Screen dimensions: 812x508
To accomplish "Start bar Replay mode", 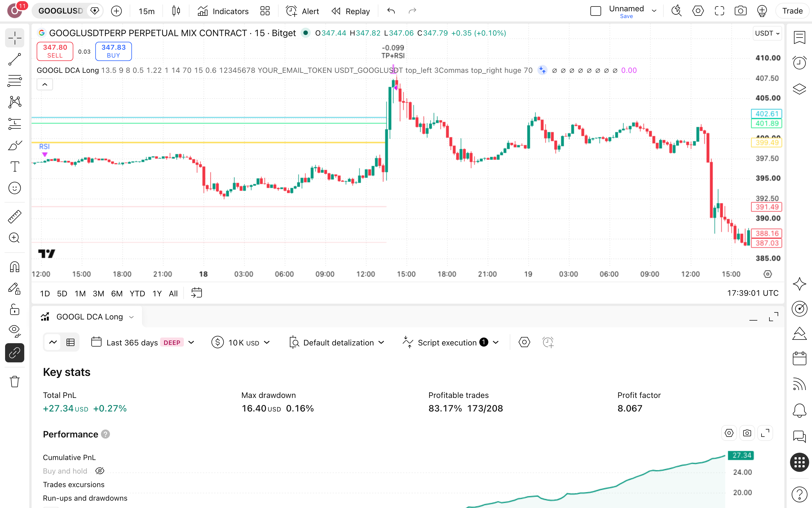I will tap(351, 11).
